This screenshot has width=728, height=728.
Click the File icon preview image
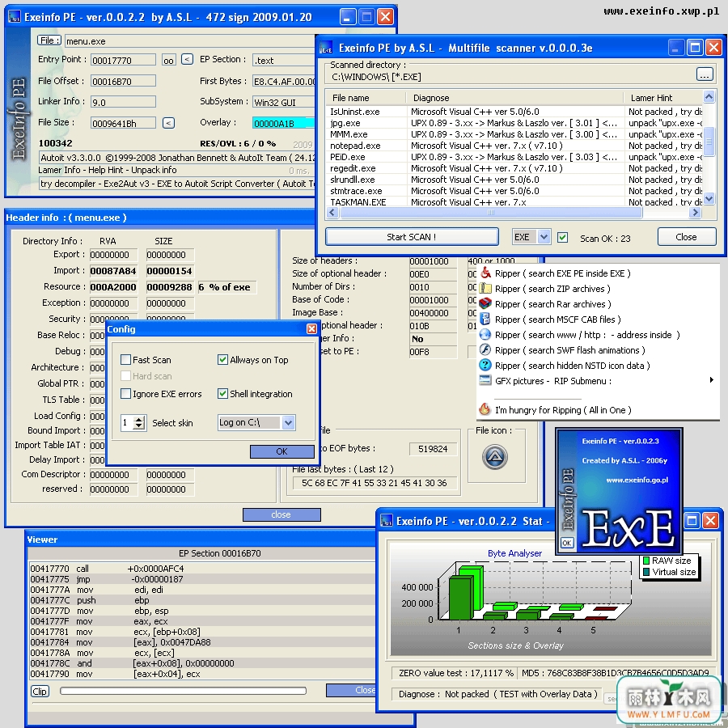point(495,456)
